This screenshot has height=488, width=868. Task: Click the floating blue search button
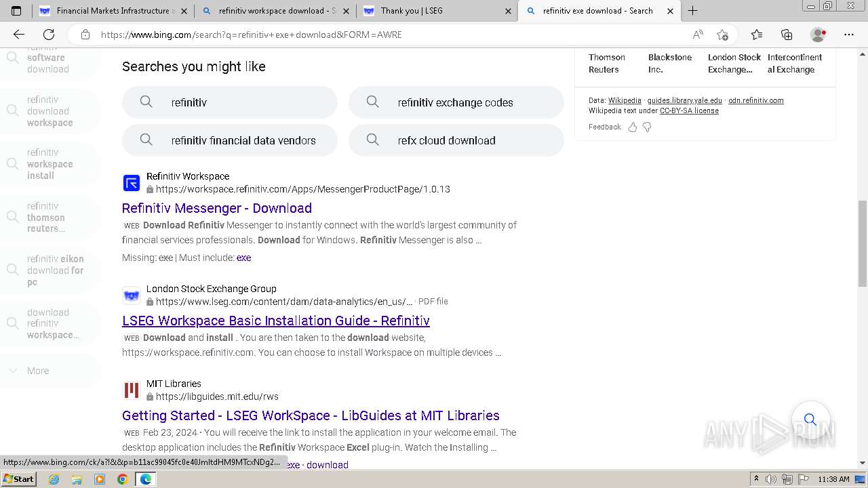(x=810, y=420)
